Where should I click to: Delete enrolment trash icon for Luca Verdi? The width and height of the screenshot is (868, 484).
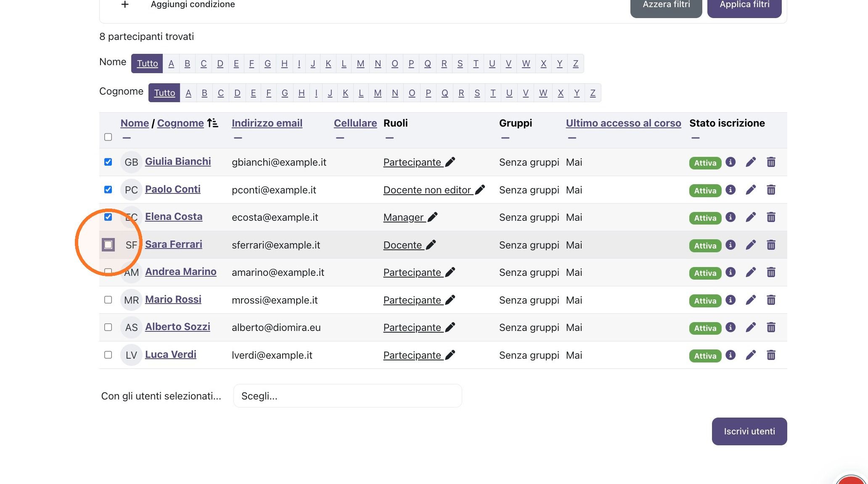(x=771, y=355)
